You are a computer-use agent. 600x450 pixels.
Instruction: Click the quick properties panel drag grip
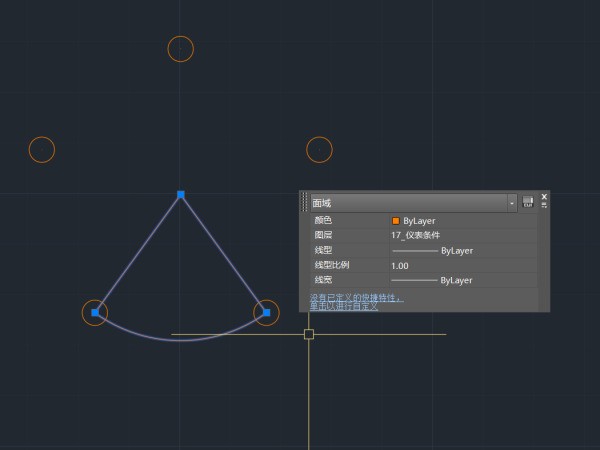[x=305, y=202]
